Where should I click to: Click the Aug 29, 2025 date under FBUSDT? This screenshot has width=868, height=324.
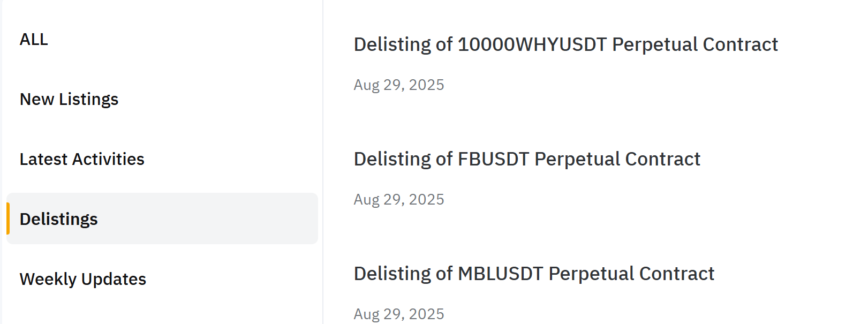[x=399, y=199]
